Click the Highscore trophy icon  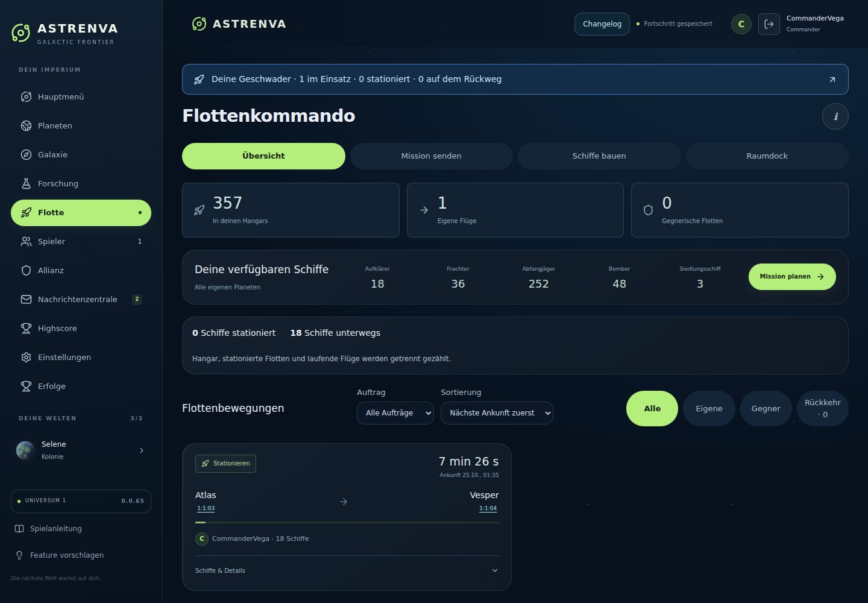[x=26, y=328]
